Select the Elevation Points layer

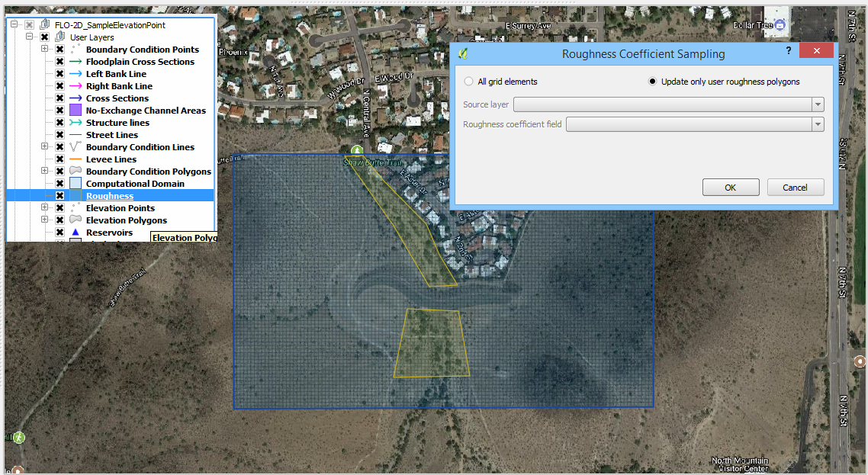tap(120, 208)
